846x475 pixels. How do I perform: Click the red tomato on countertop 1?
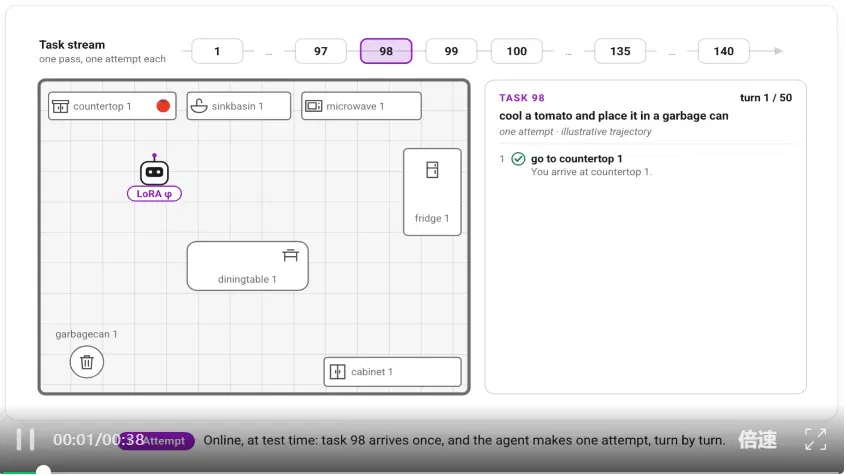coord(163,106)
